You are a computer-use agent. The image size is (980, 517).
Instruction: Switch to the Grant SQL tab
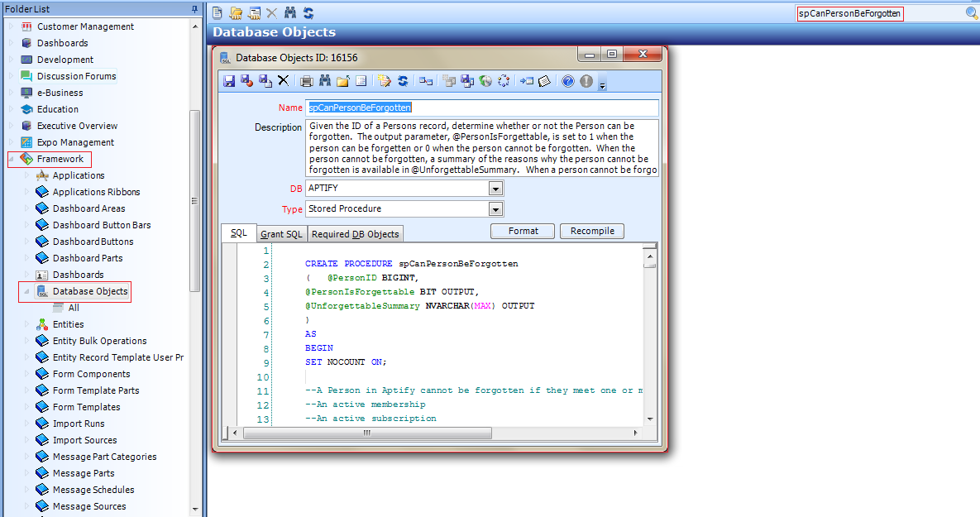(x=281, y=234)
